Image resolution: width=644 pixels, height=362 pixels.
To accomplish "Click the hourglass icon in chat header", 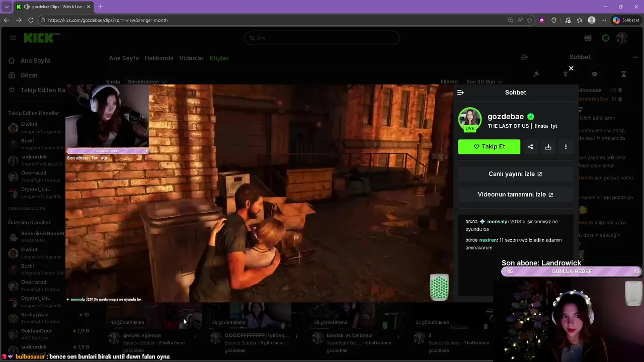I will [x=624, y=74].
